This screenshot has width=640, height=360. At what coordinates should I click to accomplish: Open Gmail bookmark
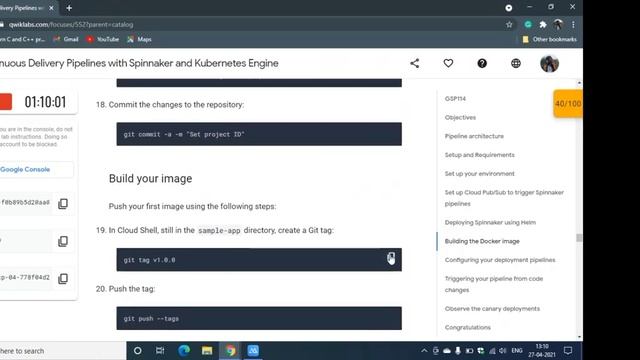click(x=65, y=39)
